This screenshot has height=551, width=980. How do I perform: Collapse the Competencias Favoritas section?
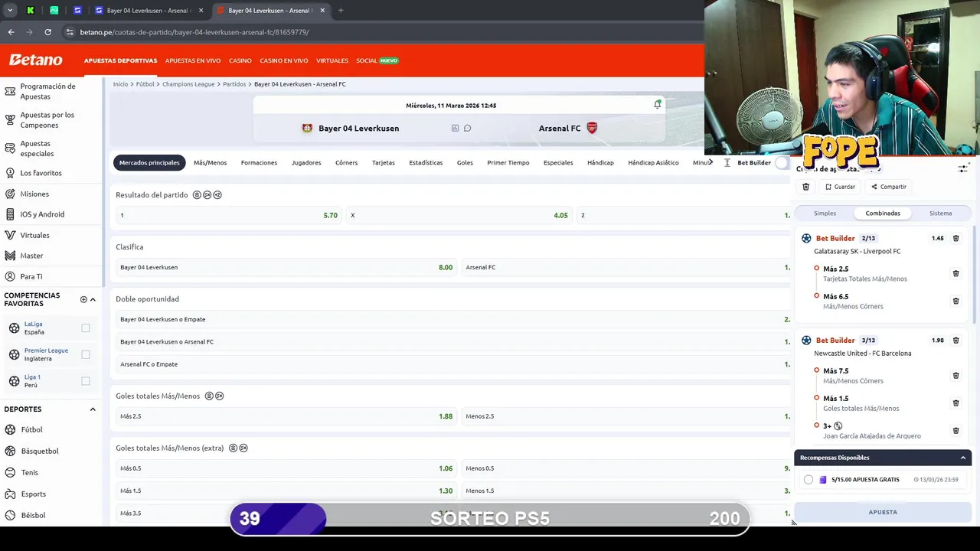tap(93, 299)
